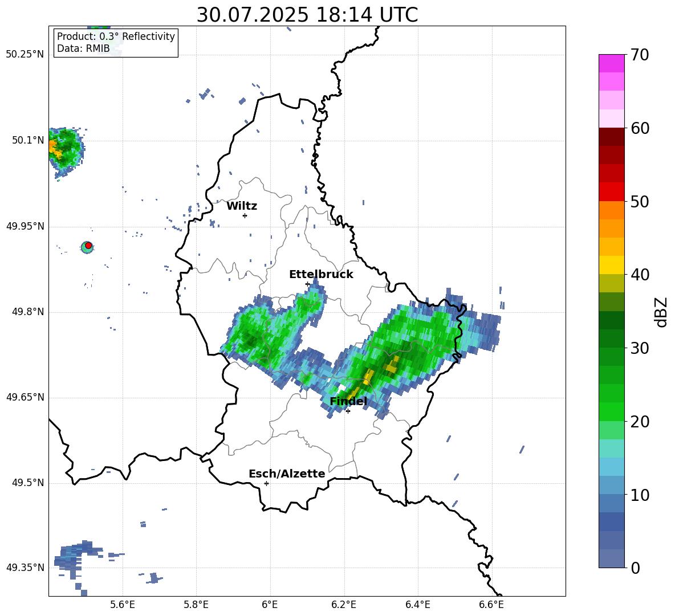Select the Findel city label
This screenshot has width=675, height=616.
pos(348,401)
